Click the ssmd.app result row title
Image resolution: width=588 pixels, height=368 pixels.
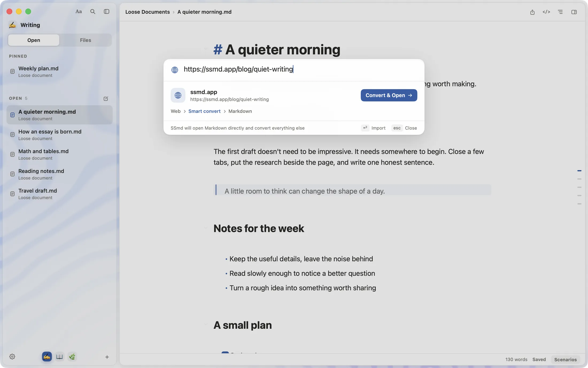click(x=204, y=92)
